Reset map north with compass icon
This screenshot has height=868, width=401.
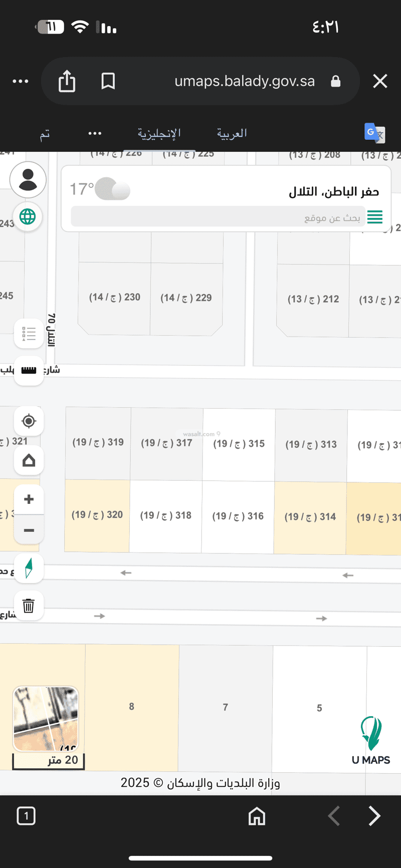pyautogui.click(x=29, y=568)
